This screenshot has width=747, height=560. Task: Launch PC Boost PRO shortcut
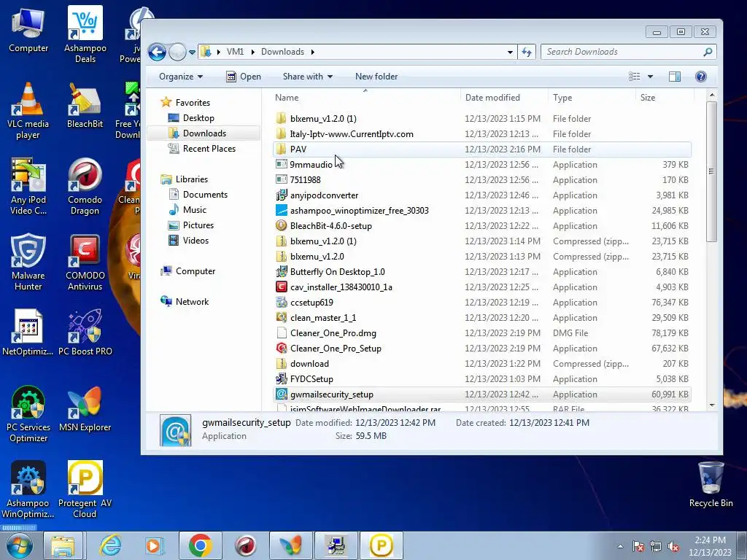[x=85, y=332]
